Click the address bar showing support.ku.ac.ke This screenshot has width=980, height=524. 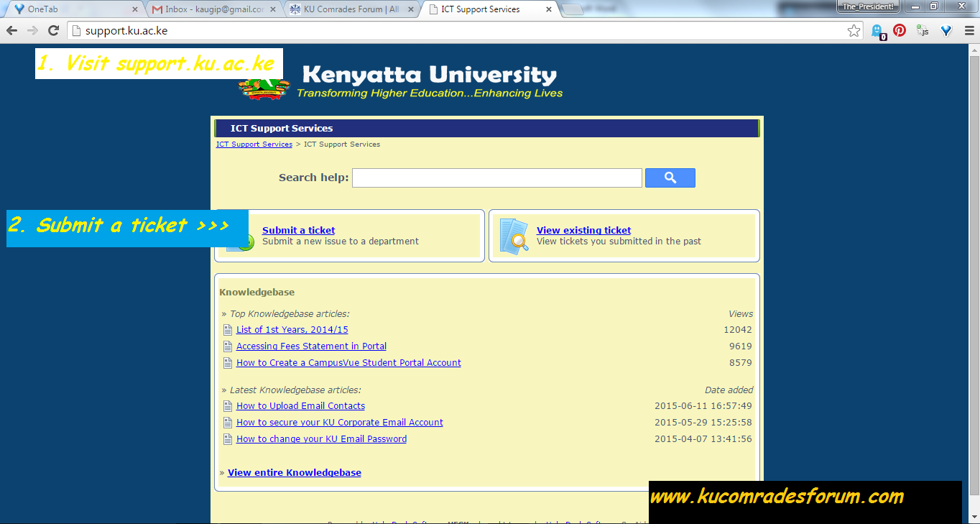[x=460, y=31]
